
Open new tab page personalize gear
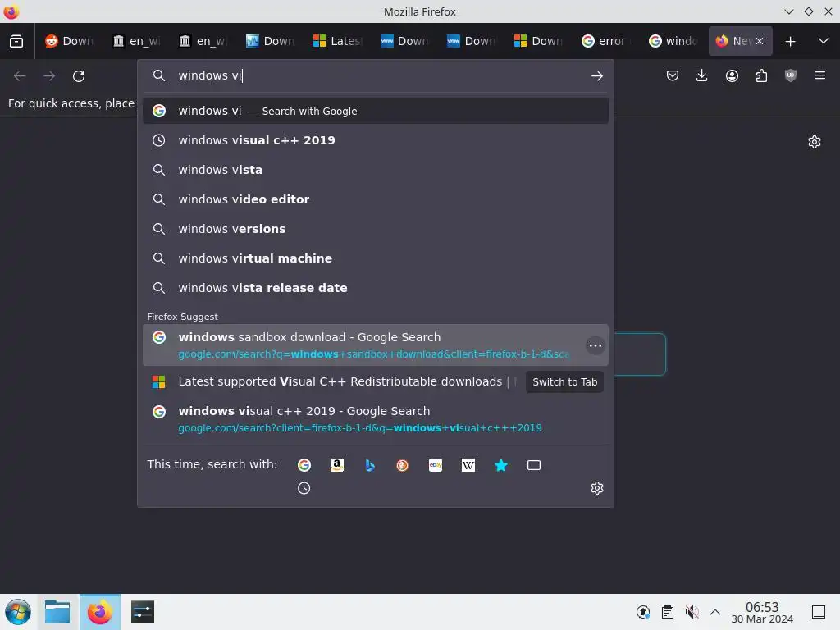(815, 142)
